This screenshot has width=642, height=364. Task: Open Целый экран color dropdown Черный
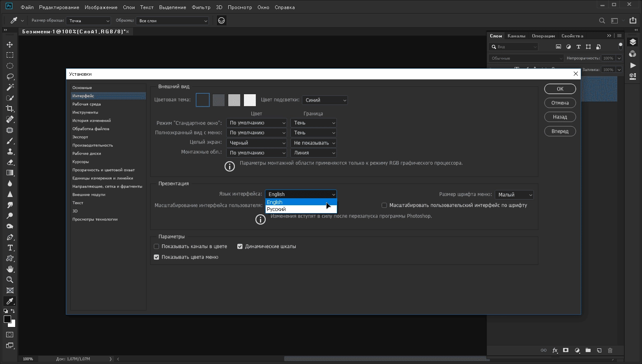[x=257, y=143]
